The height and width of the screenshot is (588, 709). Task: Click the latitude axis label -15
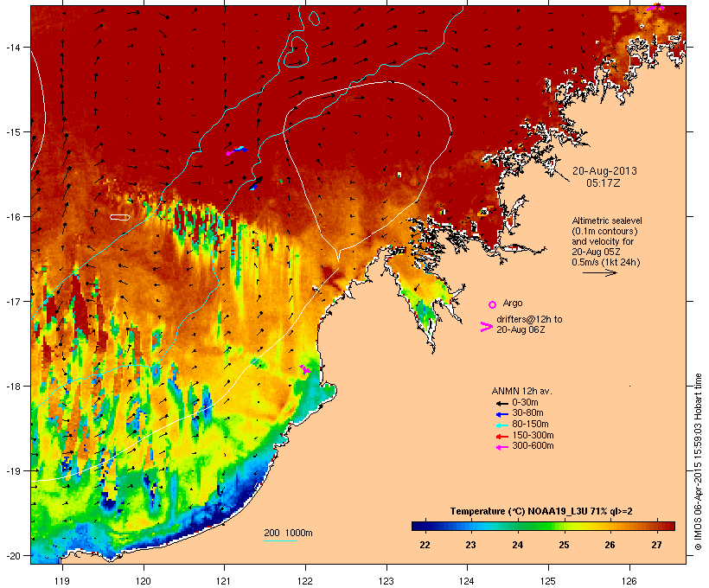[13, 132]
